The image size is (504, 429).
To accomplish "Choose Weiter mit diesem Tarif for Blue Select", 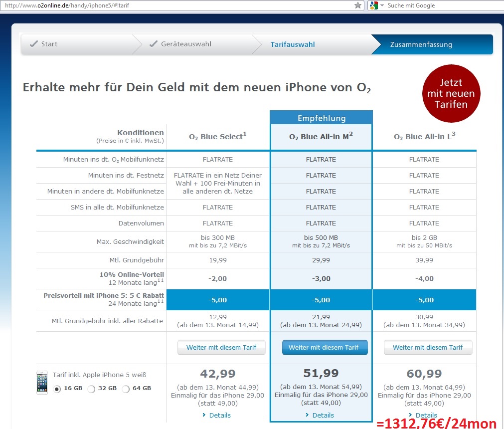I will (221, 347).
